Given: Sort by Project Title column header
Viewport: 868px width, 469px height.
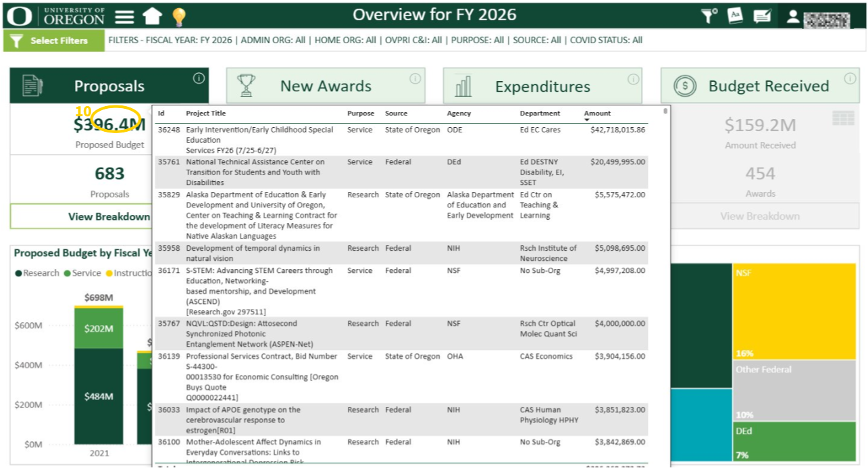Looking at the screenshot, I should (x=206, y=114).
